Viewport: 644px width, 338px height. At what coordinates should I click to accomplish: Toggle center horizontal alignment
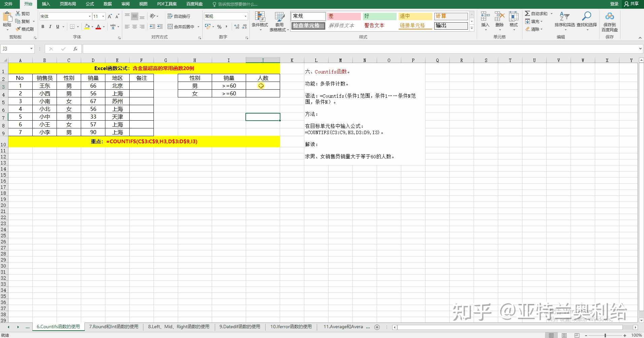(x=134, y=27)
